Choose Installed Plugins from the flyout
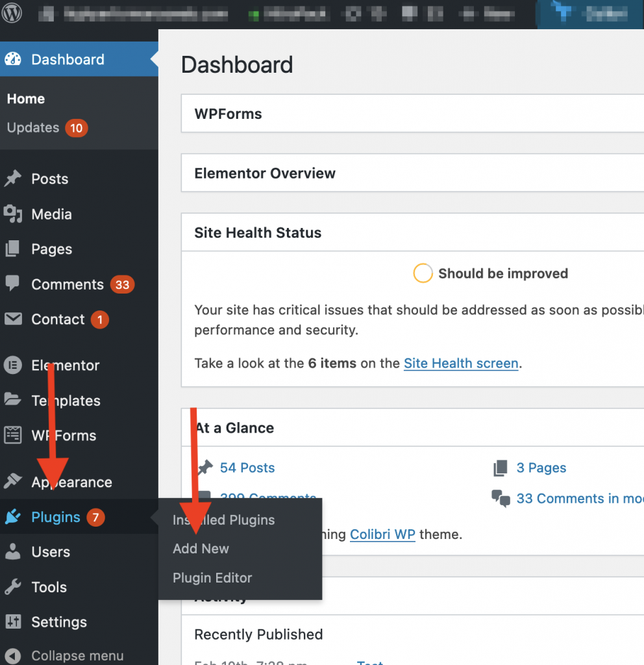 [x=223, y=520]
